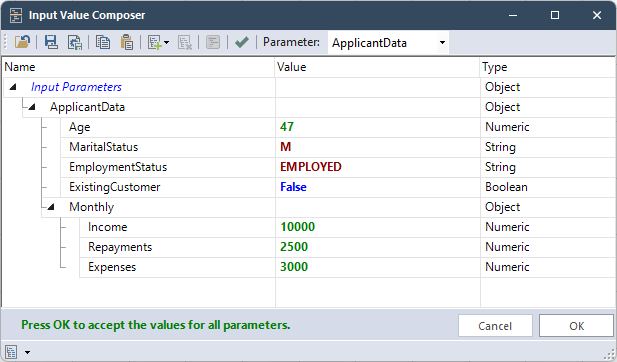617x362 pixels.
Task: Click the greyed remove item tree icon
Action: pyautogui.click(x=185, y=42)
